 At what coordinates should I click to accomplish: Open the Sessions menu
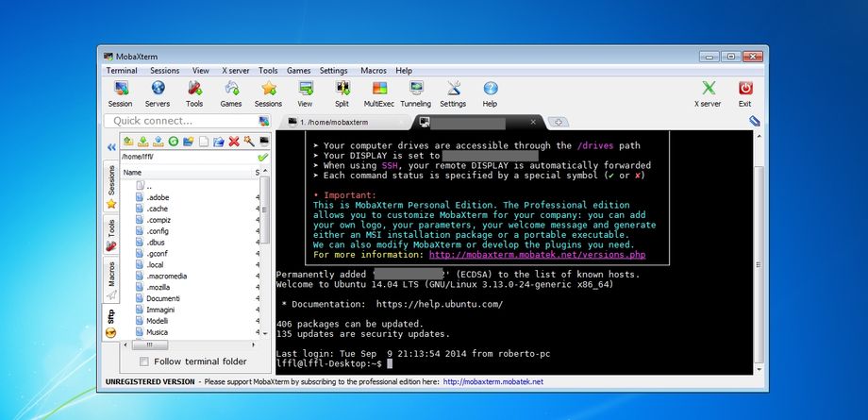click(165, 71)
